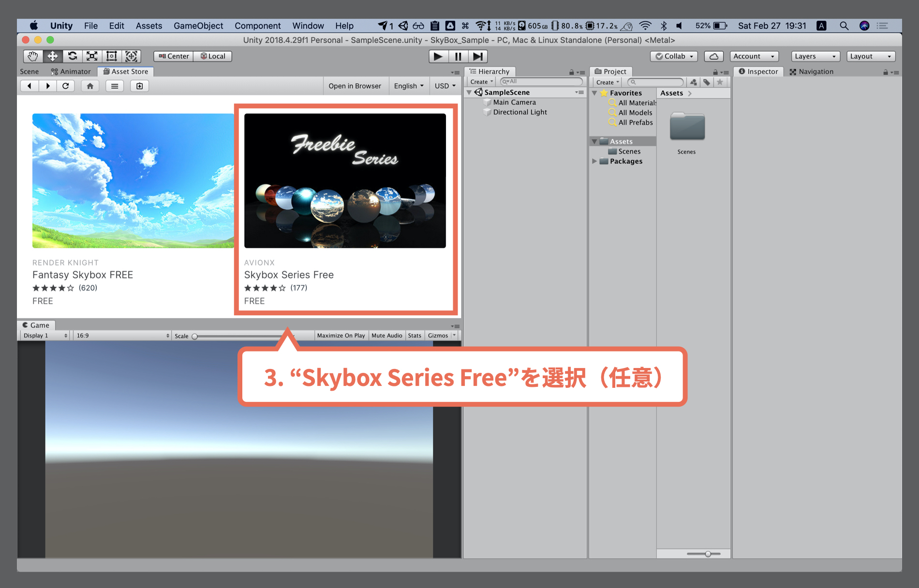The image size is (919, 588).
Task: Open the Window menu
Action: pos(308,26)
